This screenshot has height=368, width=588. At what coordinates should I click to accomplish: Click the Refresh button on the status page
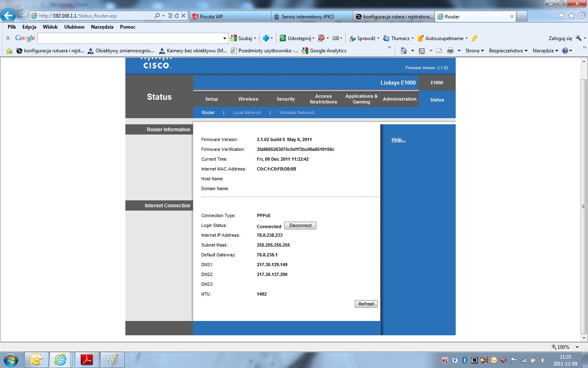366,304
